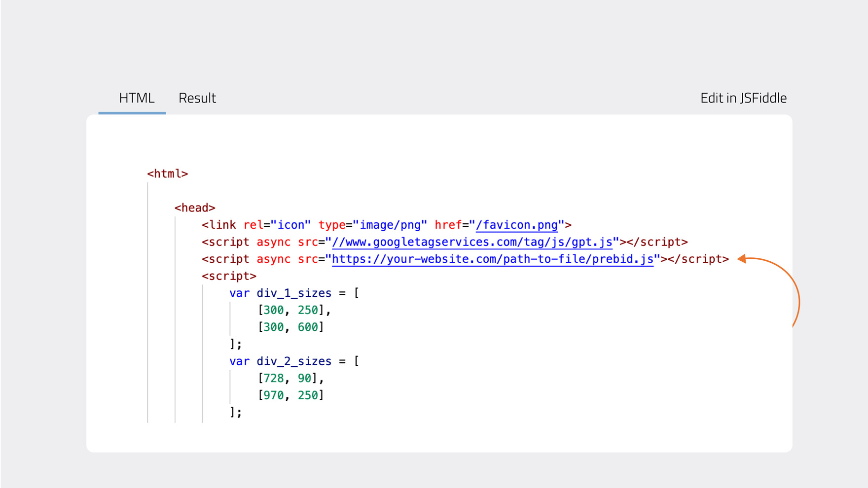Image resolution: width=868 pixels, height=488 pixels.
Task: Click the number 728 in code
Action: click(274, 379)
